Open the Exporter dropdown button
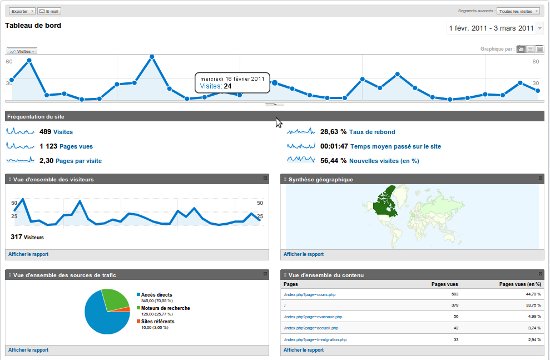The image size is (550, 360). pos(22,11)
